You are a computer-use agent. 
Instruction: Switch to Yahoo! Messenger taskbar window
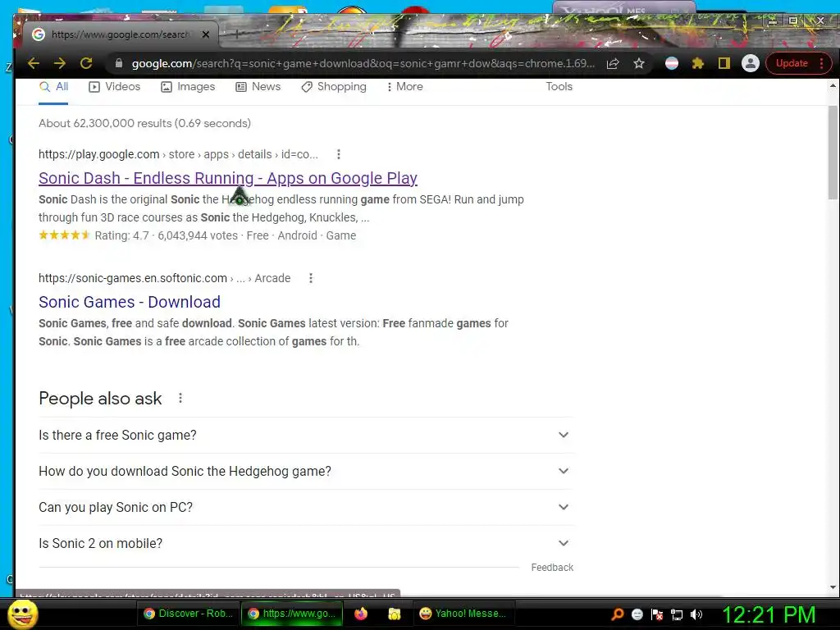point(463,614)
